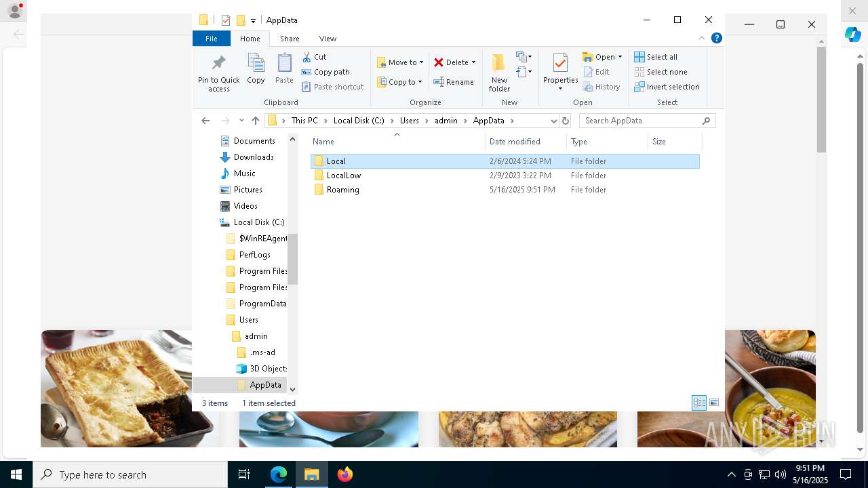Open Downloads in navigation pane
The height and width of the screenshot is (488, 868).
pyautogui.click(x=254, y=157)
